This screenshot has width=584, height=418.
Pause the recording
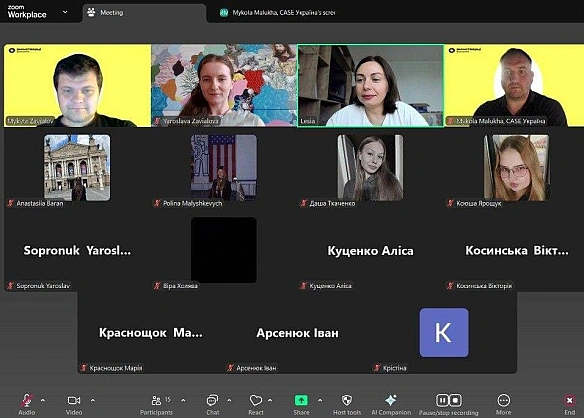pyautogui.click(x=442, y=400)
